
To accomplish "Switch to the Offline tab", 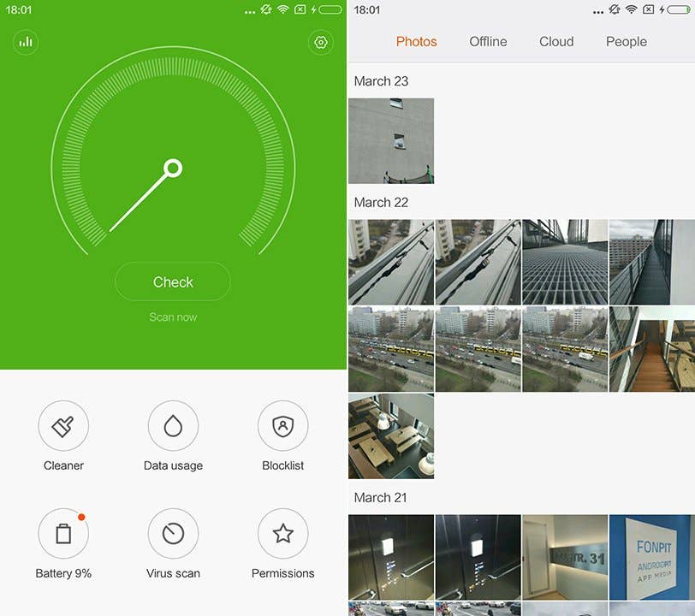I will (487, 41).
